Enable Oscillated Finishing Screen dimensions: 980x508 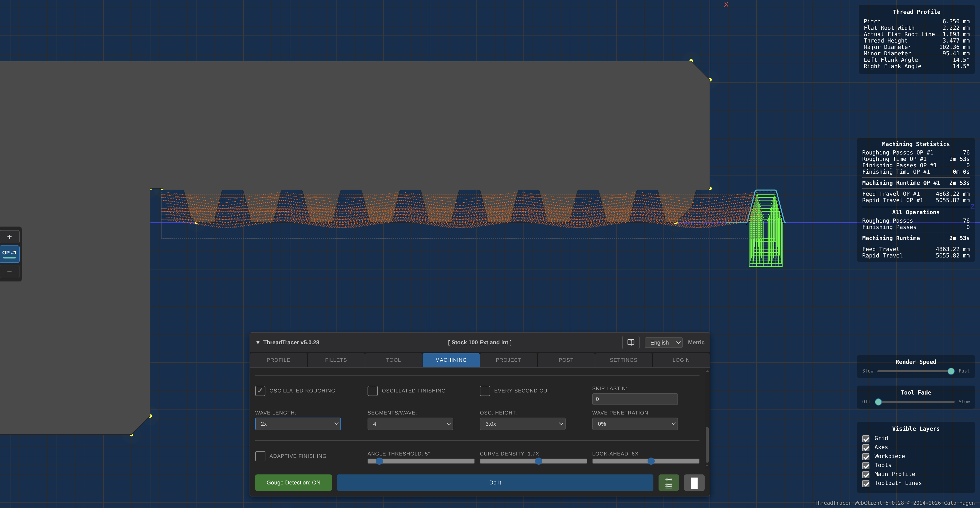click(372, 391)
